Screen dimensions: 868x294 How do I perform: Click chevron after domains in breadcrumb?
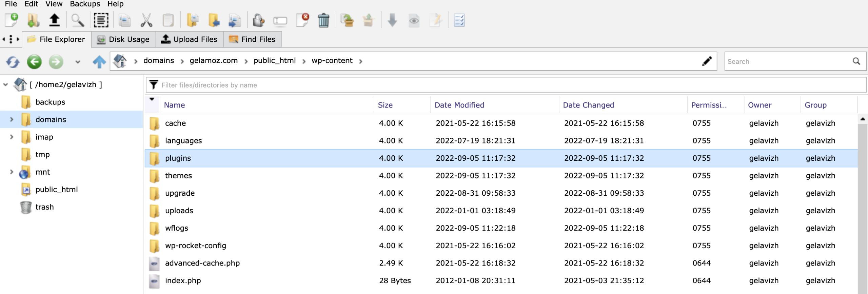182,61
